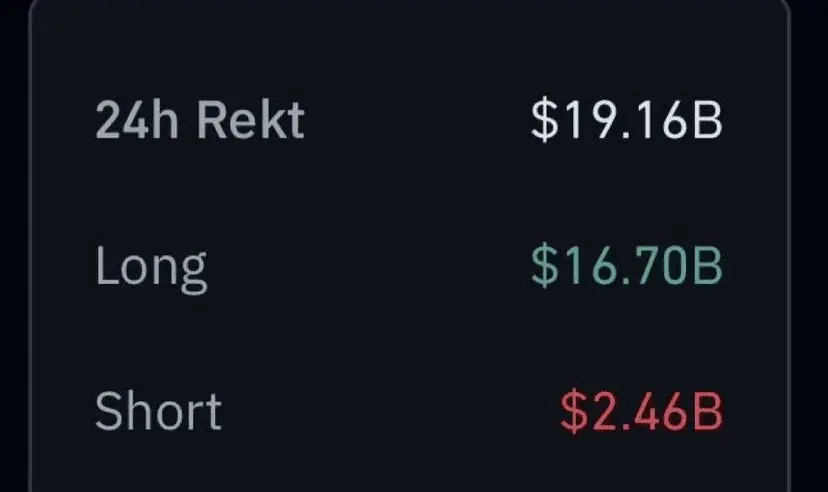Click the Long label

click(151, 267)
